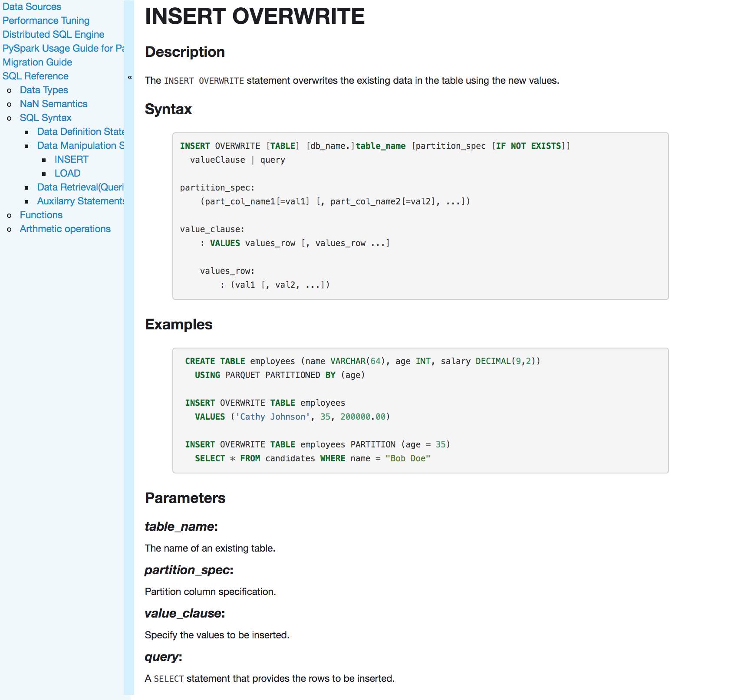741x700 pixels.
Task: Open Arthmetic operations sidebar entry
Action: pyautogui.click(x=65, y=229)
